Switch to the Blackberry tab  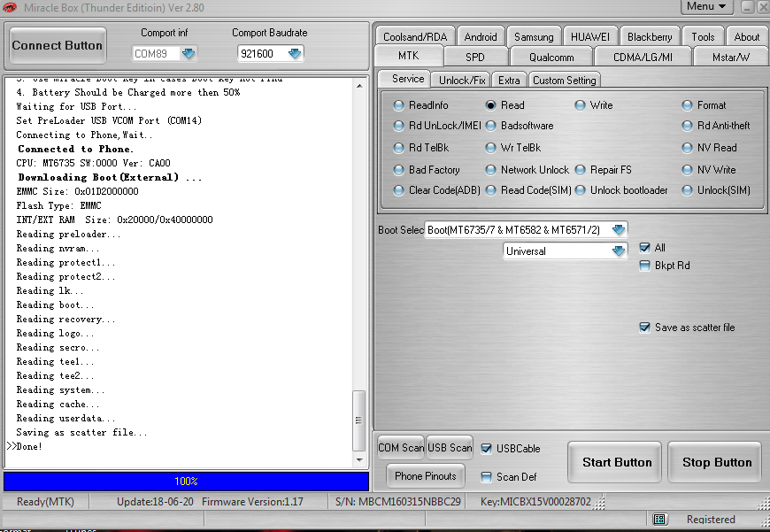click(x=650, y=37)
